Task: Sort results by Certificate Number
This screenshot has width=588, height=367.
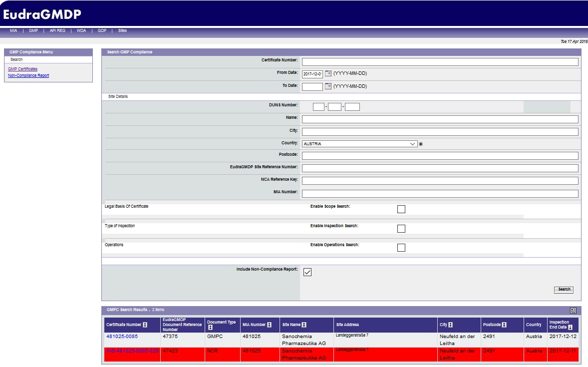Action: (145, 325)
